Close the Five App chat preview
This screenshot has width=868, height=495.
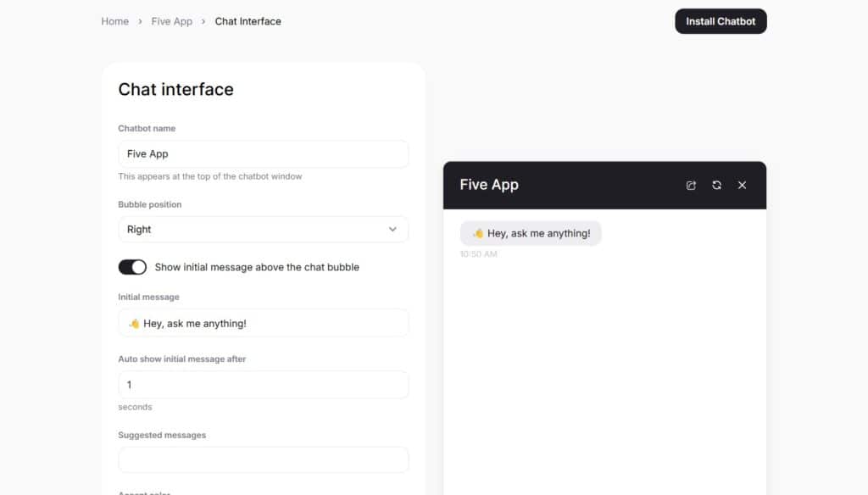[743, 185]
